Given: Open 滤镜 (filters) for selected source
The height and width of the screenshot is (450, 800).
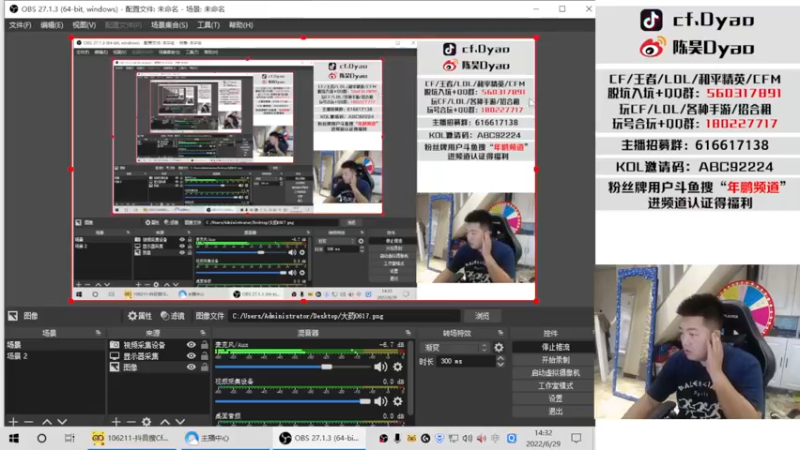Looking at the screenshot, I should click(172, 316).
